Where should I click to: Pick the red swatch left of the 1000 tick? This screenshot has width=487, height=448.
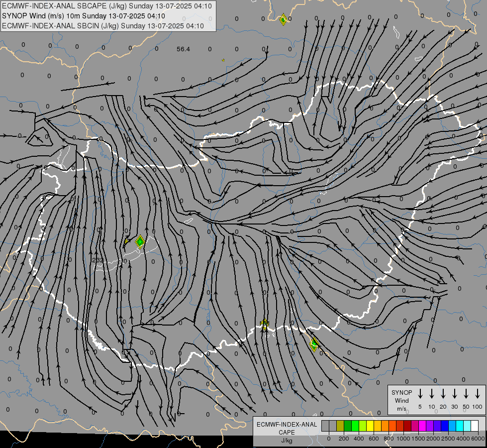click(400, 426)
